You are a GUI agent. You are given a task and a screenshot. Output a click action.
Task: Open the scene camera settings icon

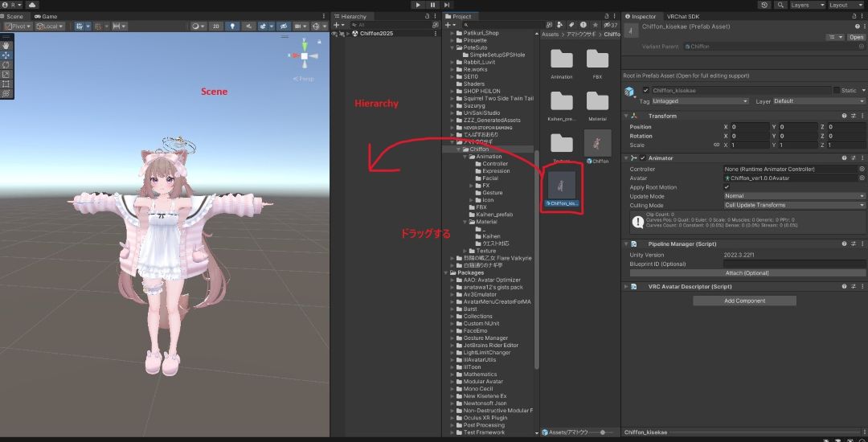pyautogui.click(x=301, y=26)
